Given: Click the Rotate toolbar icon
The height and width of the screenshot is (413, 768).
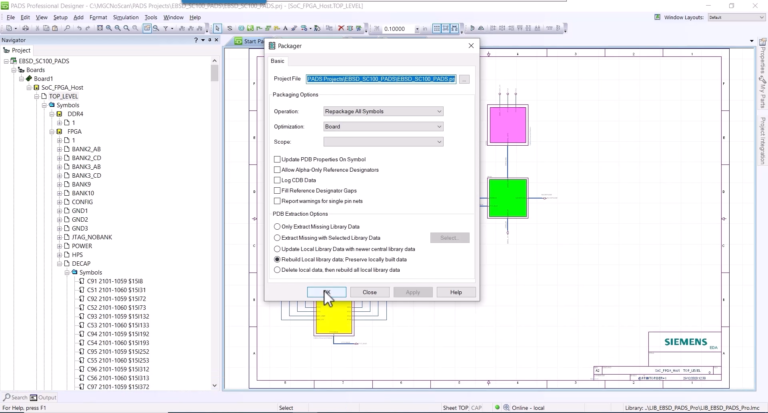Looking at the screenshot, I should [x=472, y=28].
